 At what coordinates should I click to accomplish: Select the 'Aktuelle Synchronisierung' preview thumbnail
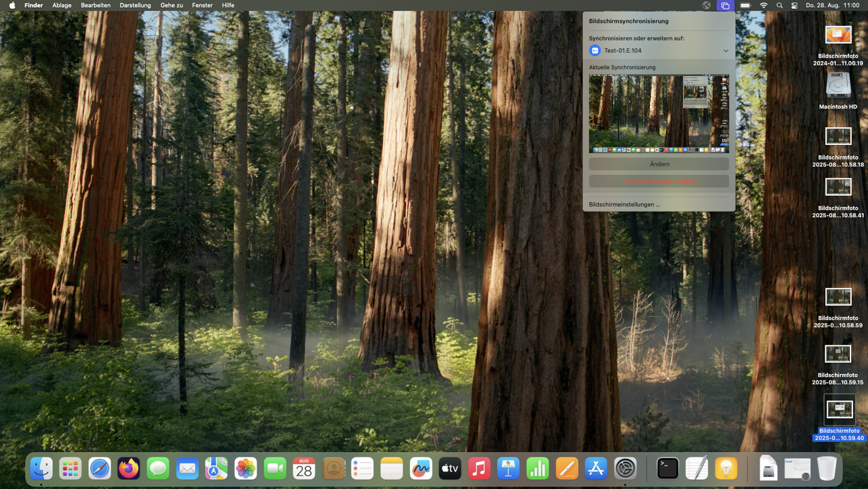point(659,113)
